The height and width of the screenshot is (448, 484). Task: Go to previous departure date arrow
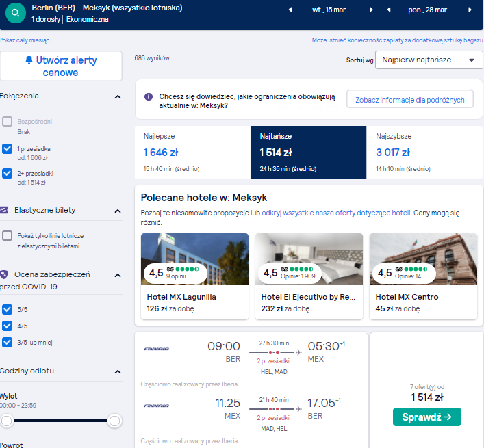pyautogui.click(x=290, y=10)
